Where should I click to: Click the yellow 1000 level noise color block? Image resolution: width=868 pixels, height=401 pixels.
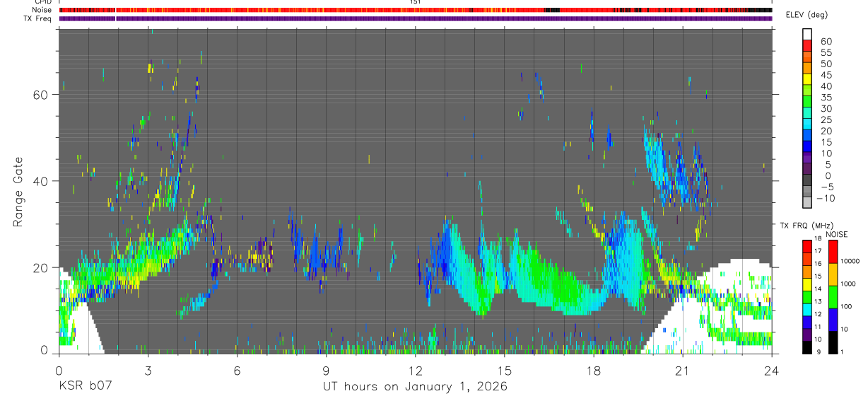tap(833, 274)
